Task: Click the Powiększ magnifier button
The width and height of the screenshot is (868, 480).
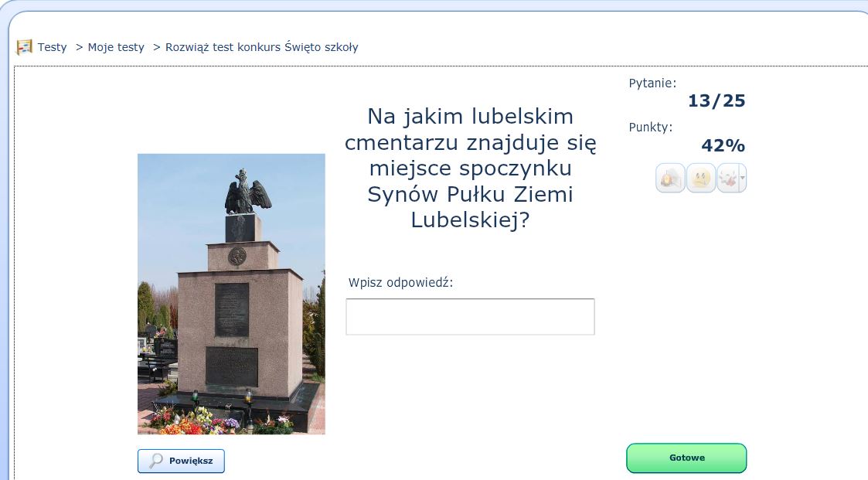Action: click(x=181, y=461)
